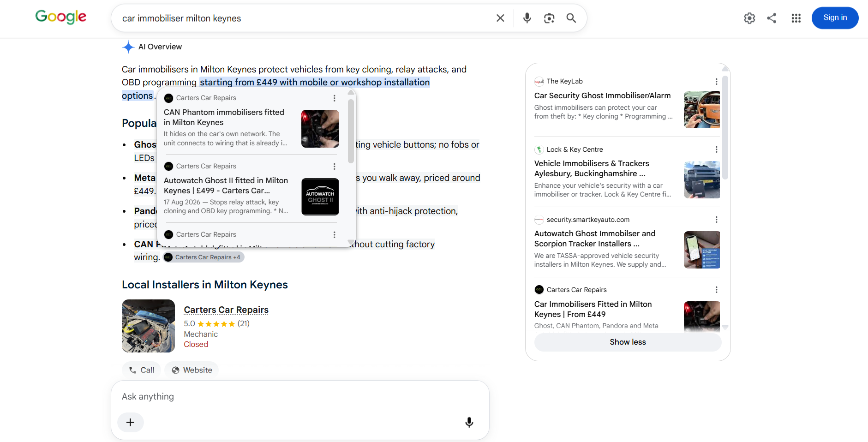
Task: Click the sources panel scrollbar thumb
Action: (725, 127)
